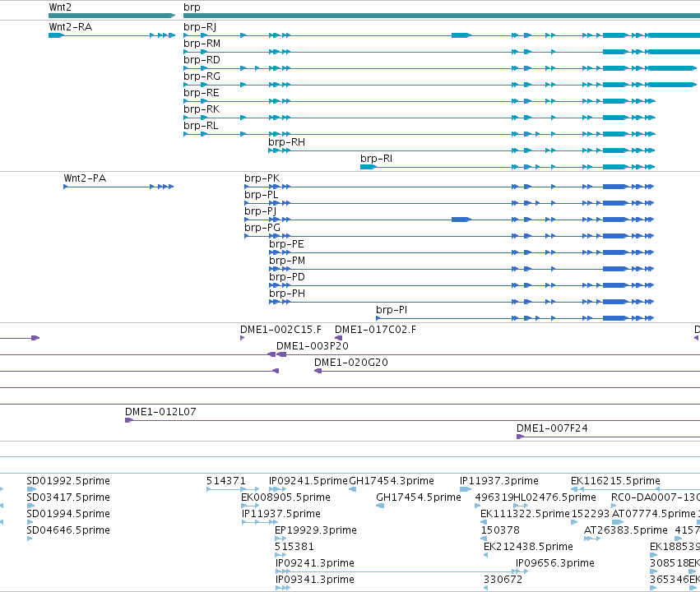Click the EK111322.5prime EST label

point(525,514)
